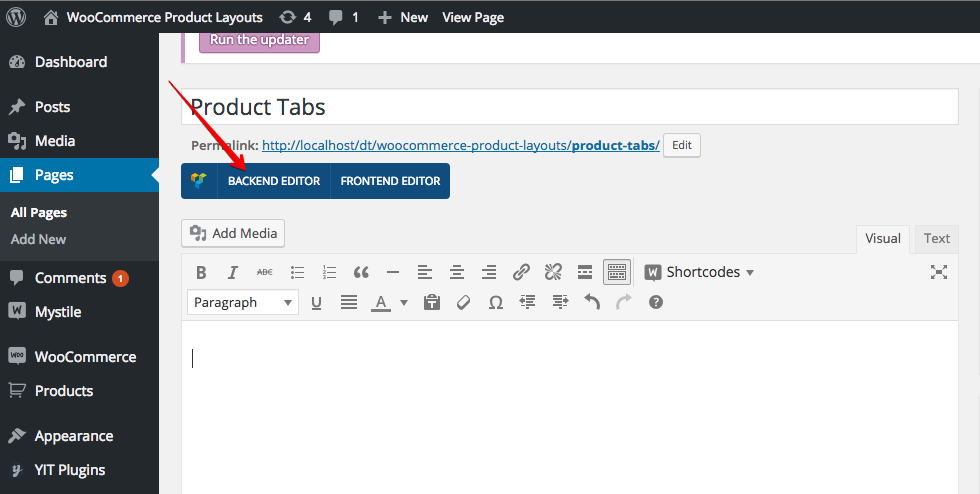The height and width of the screenshot is (494, 980).
Task: Open the product-tabs permalink URL
Action: pos(461,146)
